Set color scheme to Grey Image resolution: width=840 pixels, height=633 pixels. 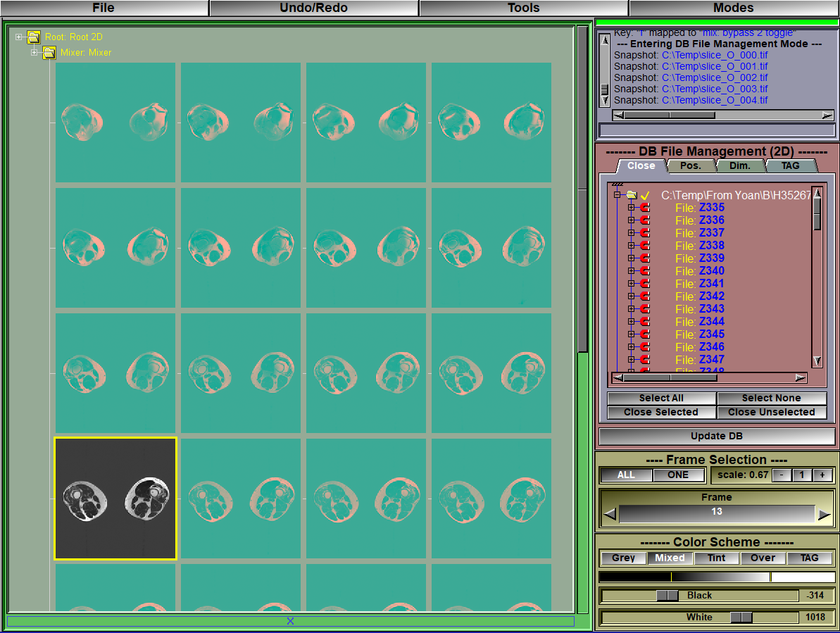624,558
